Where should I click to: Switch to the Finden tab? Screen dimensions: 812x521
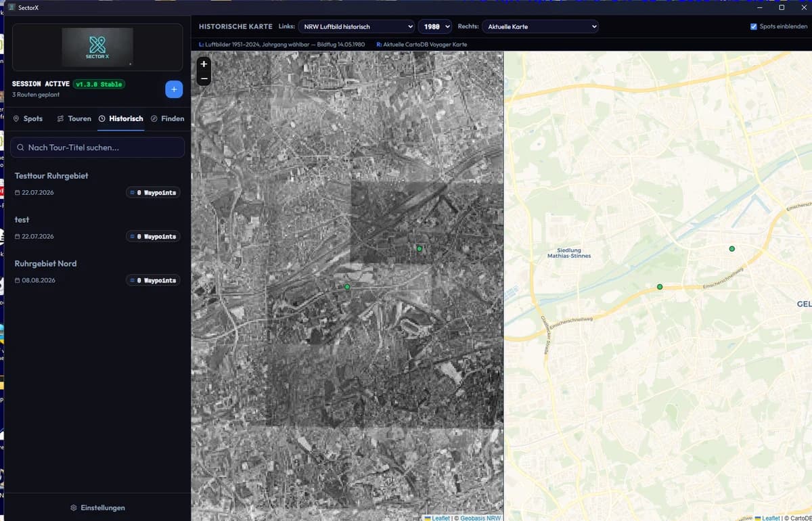coord(167,118)
